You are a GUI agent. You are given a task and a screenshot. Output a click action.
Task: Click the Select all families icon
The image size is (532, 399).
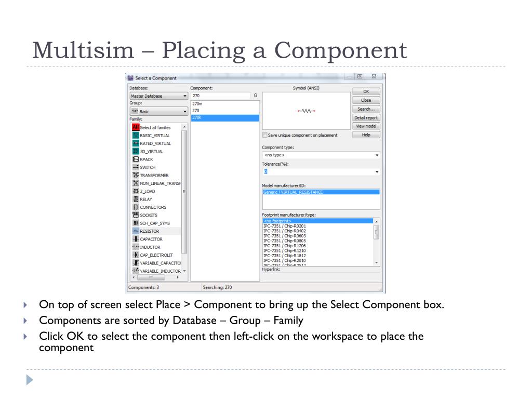tap(136, 127)
